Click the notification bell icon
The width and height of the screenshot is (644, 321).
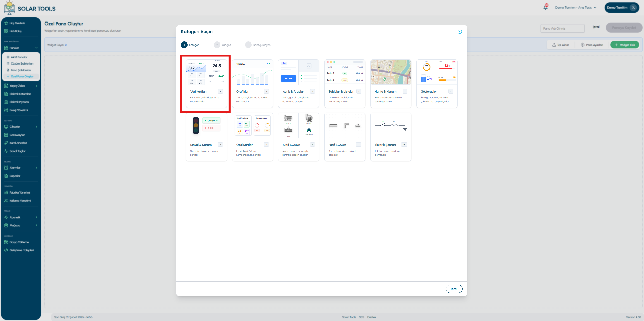click(x=545, y=7)
